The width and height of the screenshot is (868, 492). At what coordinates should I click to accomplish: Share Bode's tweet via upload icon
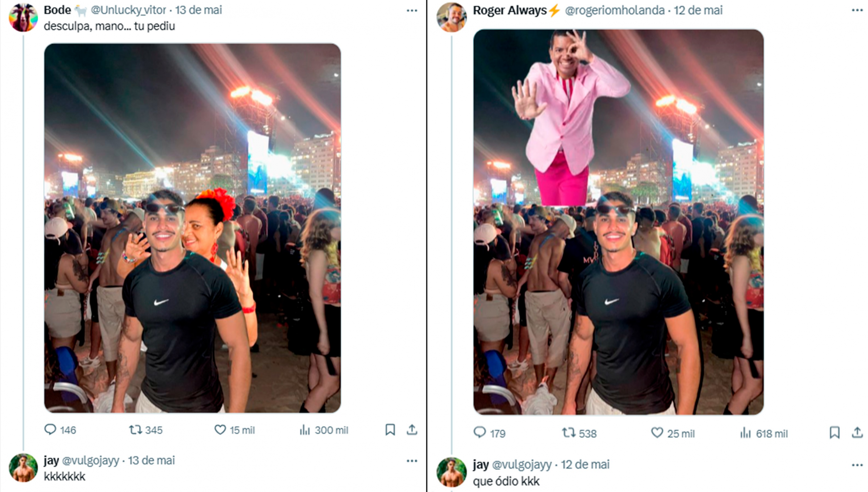(412, 430)
